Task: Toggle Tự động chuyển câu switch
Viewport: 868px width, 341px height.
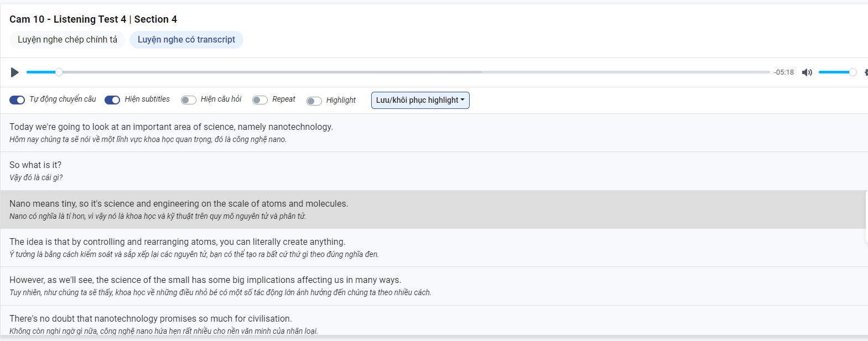Action: tap(17, 100)
